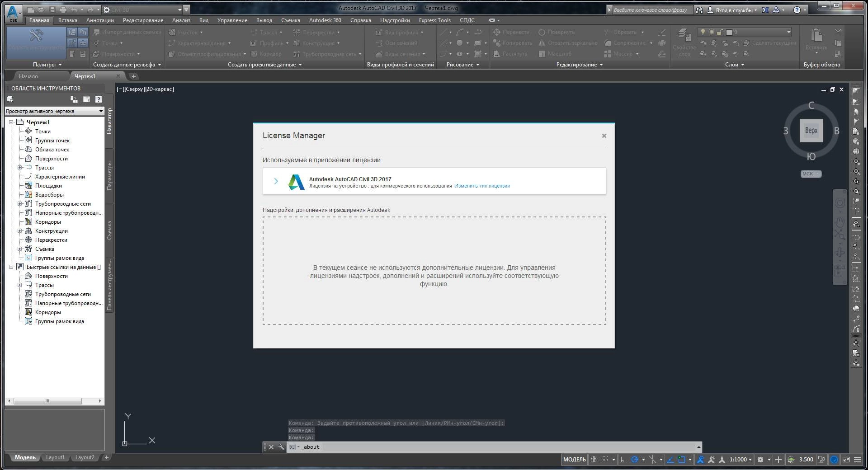
Task: Toggle annotation objects visibility blue icon
Action: point(700,460)
